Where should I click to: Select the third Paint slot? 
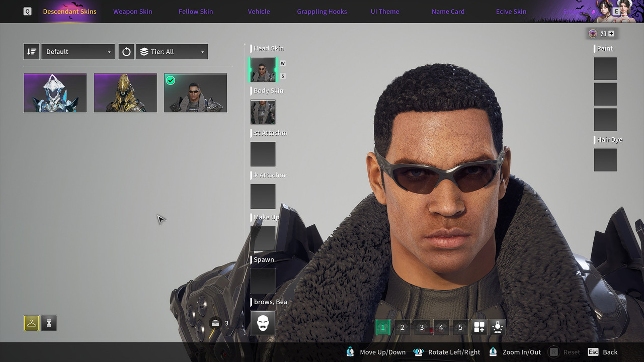point(605,120)
